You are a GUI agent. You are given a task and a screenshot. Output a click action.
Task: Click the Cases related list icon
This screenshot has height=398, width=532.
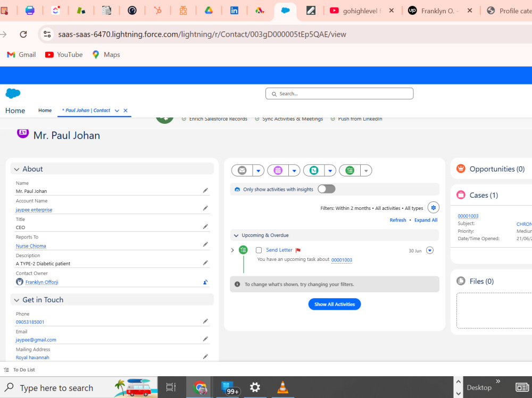click(x=461, y=195)
